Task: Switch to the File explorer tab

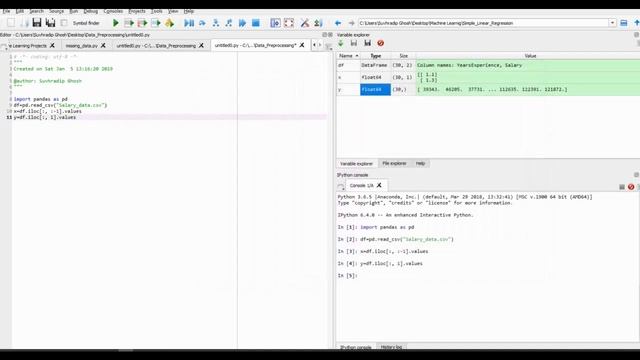Action: click(394, 163)
